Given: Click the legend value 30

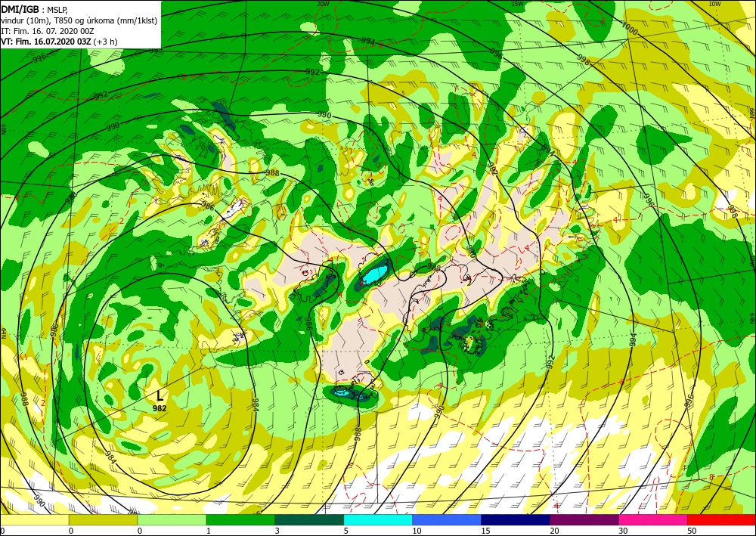Looking at the screenshot, I should coord(623,531).
